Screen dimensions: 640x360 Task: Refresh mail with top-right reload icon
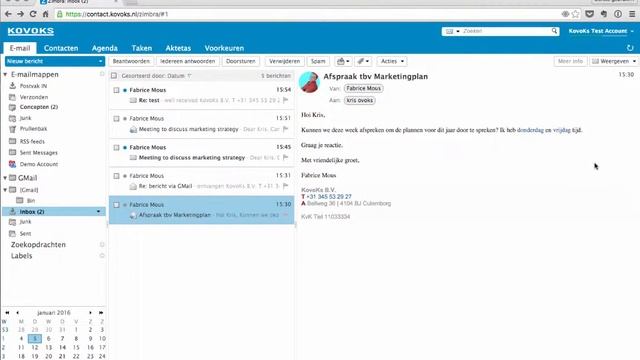pyautogui.click(x=630, y=48)
